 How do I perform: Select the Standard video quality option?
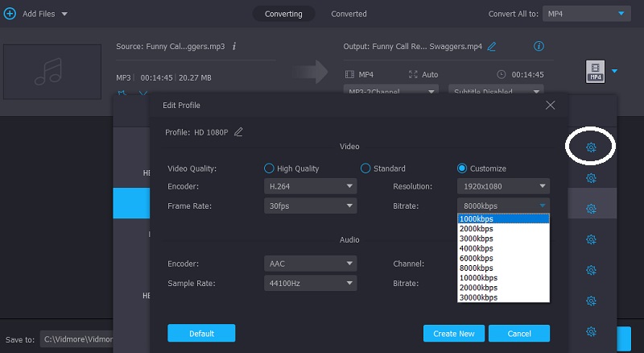pyautogui.click(x=365, y=168)
